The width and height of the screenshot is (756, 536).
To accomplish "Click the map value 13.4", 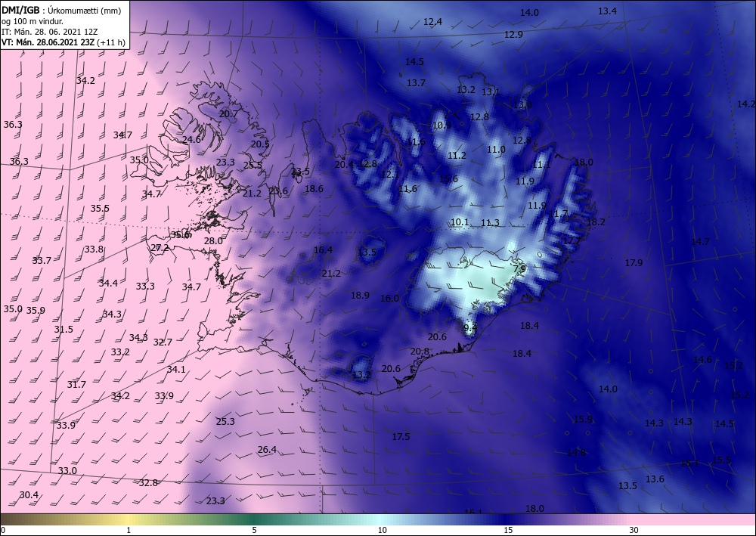I will [x=607, y=11].
